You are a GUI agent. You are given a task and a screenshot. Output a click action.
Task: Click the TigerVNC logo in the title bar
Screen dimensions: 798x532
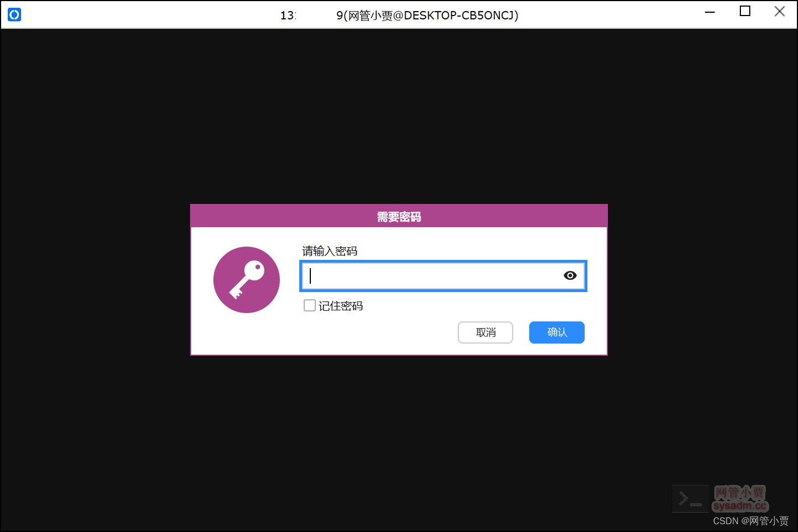[14, 14]
